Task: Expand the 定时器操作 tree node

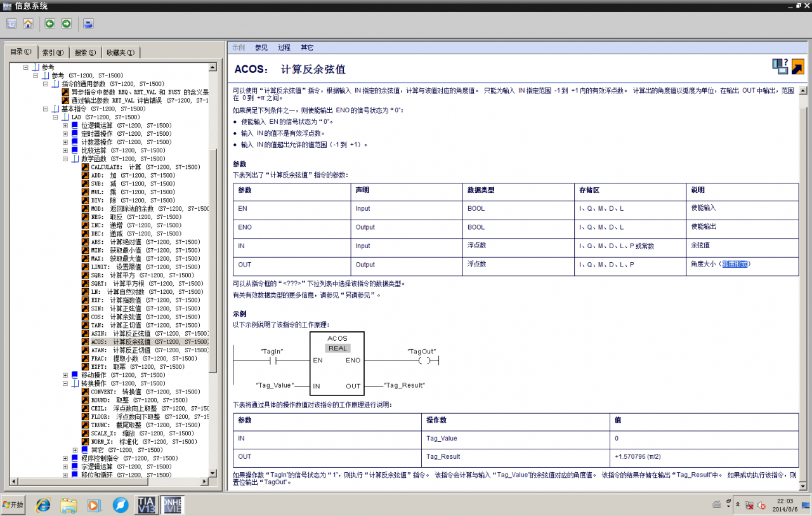Action: pyautogui.click(x=65, y=133)
